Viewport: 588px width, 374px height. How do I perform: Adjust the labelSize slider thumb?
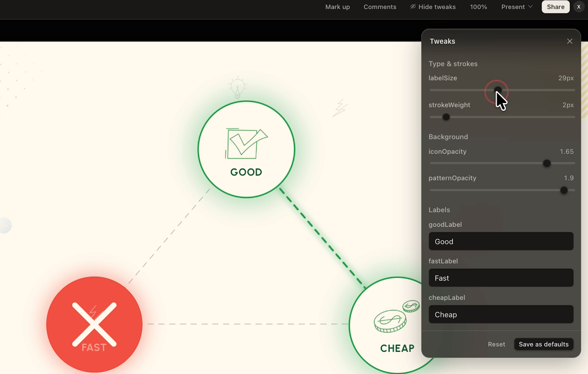coord(498,90)
